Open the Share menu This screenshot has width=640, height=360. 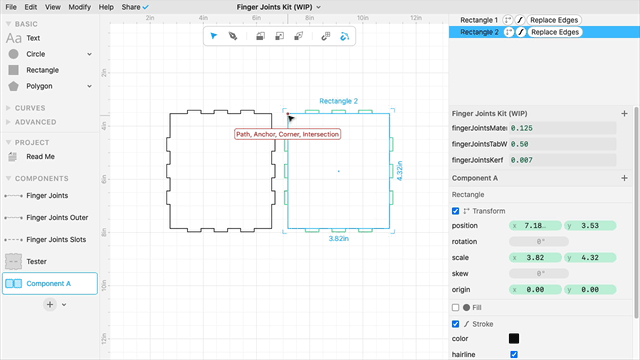pyautogui.click(x=131, y=7)
